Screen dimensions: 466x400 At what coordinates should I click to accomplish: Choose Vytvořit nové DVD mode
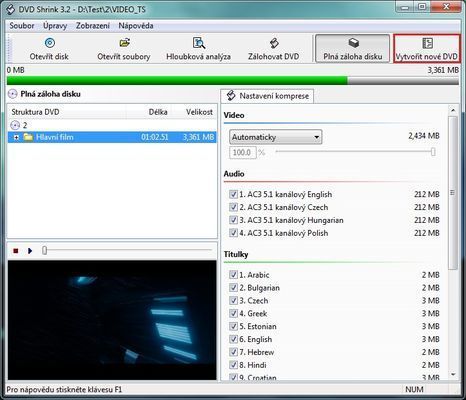click(427, 49)
